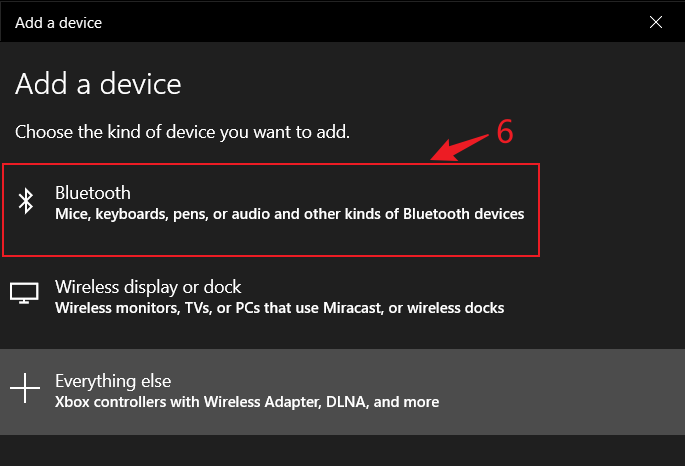Image resolution: width=685 pixels, height=466 pixels.
Task: Click the red arrow pointing at Bluetooth
Action: tap(460, 148)
